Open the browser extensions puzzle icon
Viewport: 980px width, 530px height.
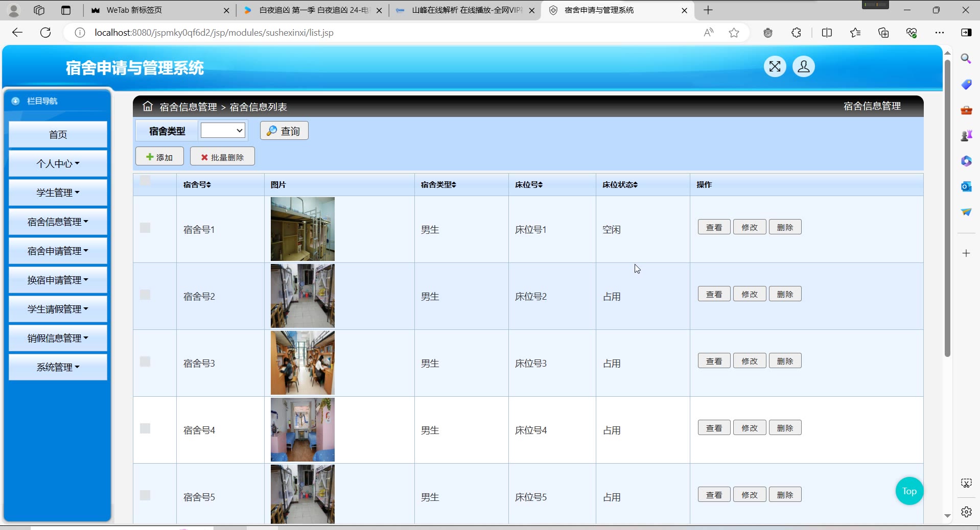click(x=796, y=33)
